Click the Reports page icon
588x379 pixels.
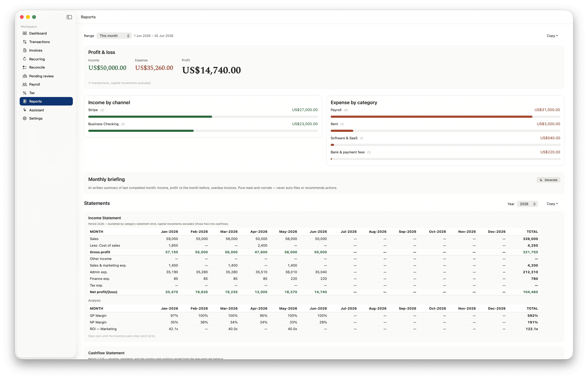[x=25, y=101]
